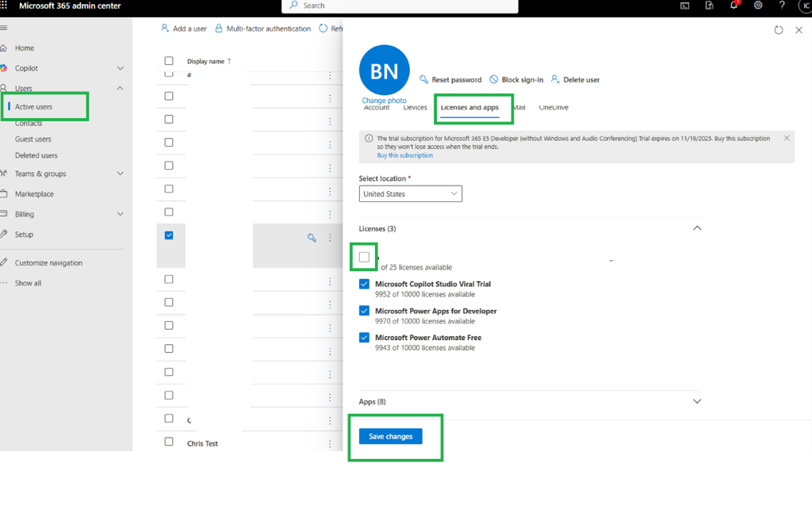Click Reset password in the user panel
This screenshot has height=524, width=812.
coord(450,80)
